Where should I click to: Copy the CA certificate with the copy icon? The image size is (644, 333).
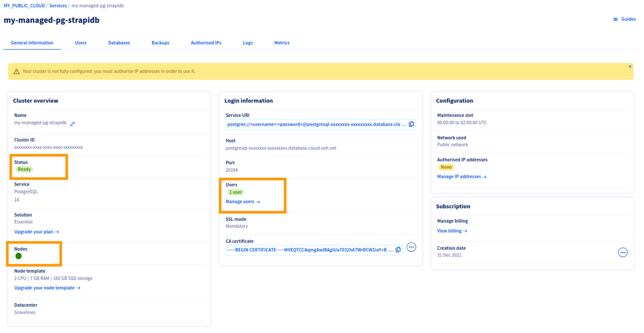click(397, 250)
